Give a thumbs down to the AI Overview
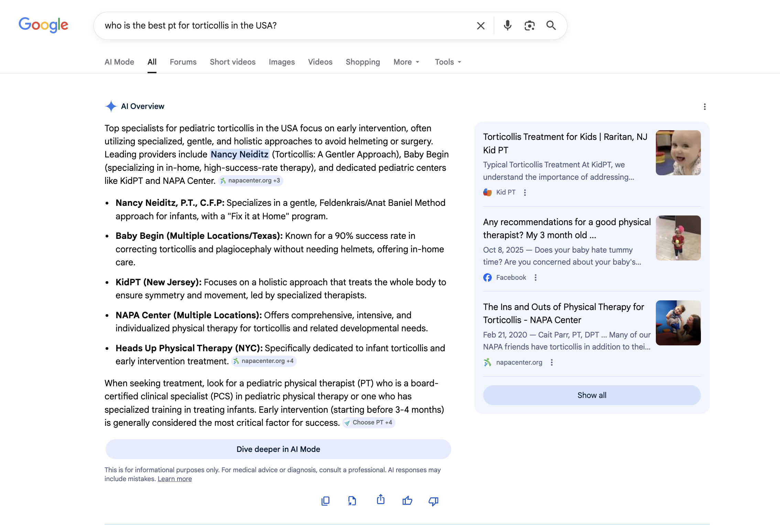 click(433, 501)
